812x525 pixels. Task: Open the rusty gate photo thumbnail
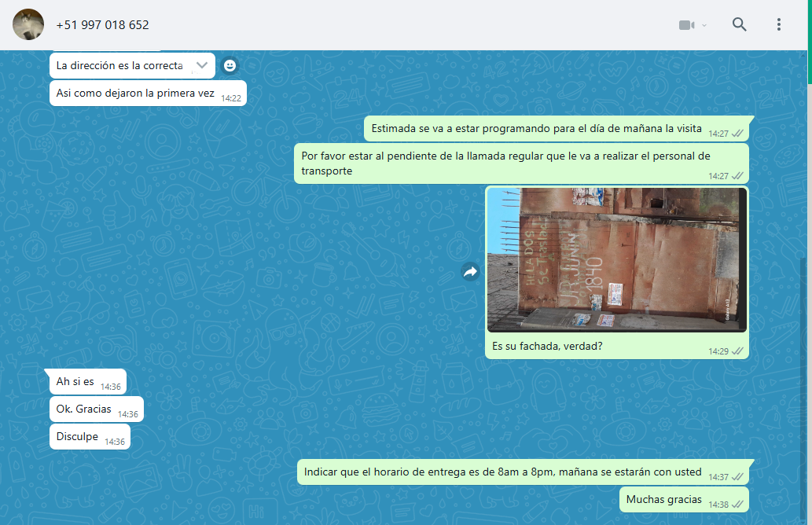point(616,259)
